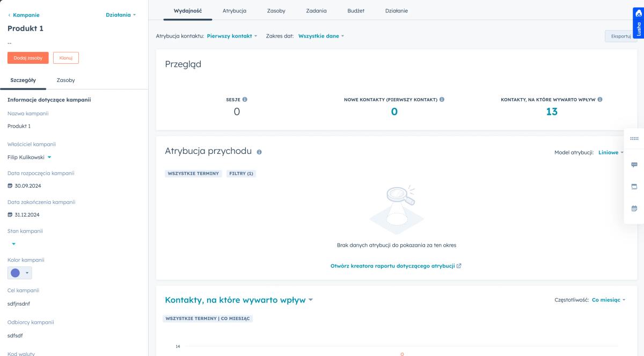644x356 pixels.
Task: Open Co miesiąc frequency dropdown
Action: pos(609,300)
